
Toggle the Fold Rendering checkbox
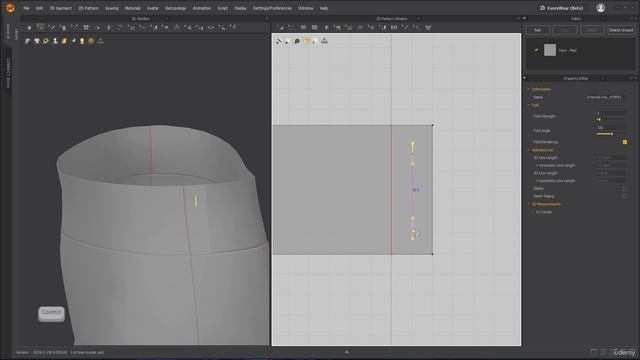point(624,142)
